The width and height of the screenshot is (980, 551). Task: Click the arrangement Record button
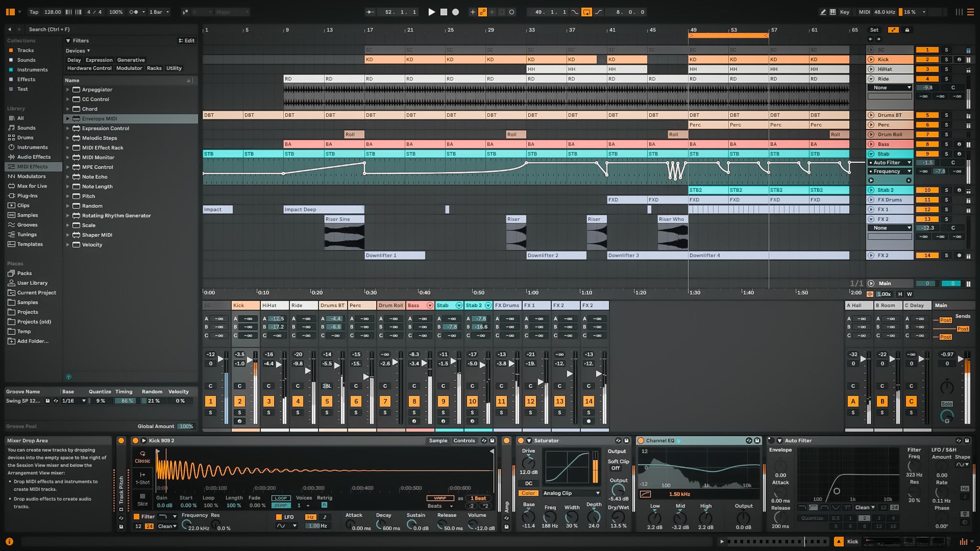click(456, 12)
